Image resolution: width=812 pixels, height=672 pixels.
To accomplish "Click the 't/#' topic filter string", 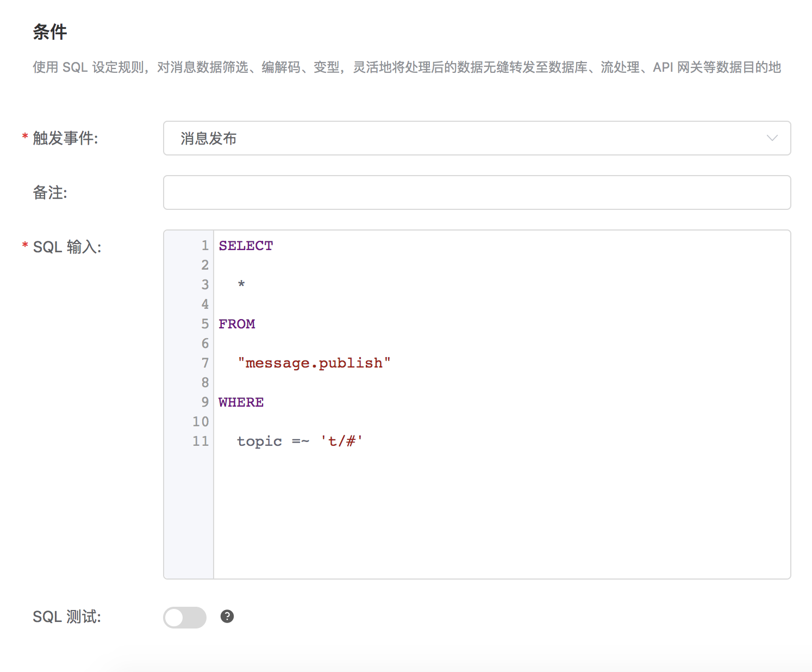I will 341,441.
